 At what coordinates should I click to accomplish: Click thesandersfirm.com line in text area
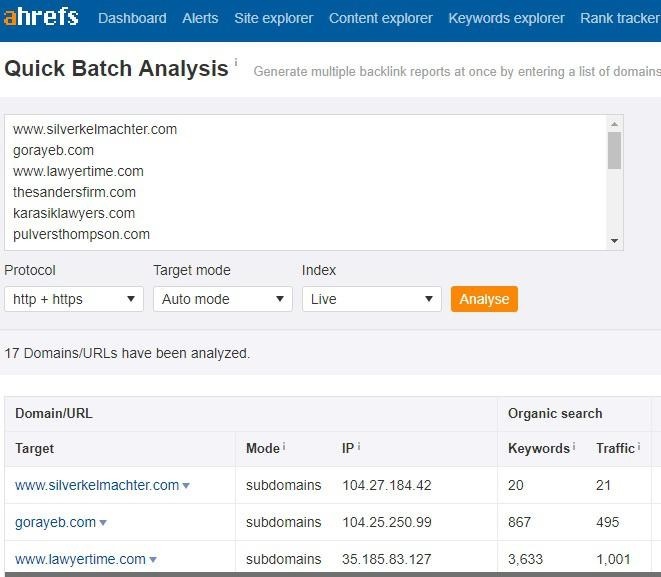[x=74, y=193]
